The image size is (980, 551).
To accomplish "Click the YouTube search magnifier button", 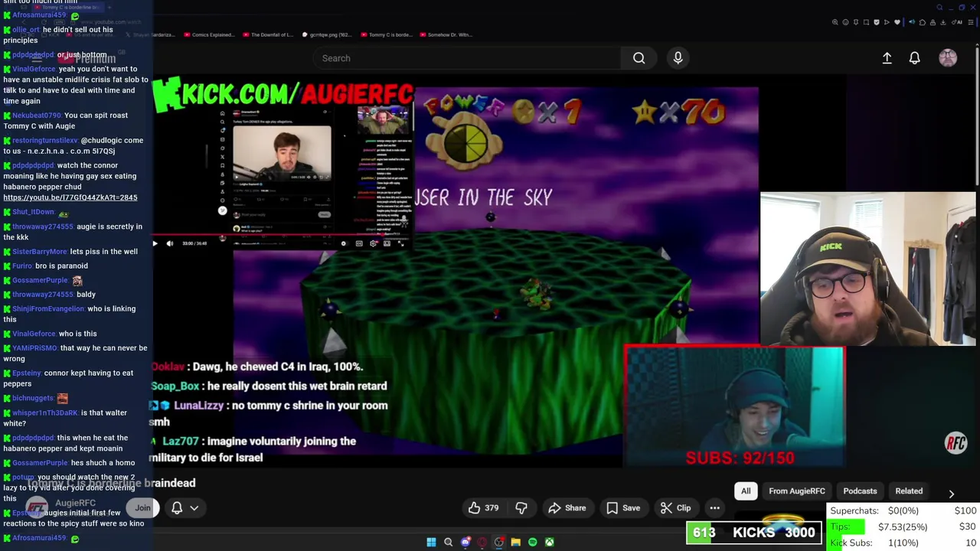I will tap(639, 58).
